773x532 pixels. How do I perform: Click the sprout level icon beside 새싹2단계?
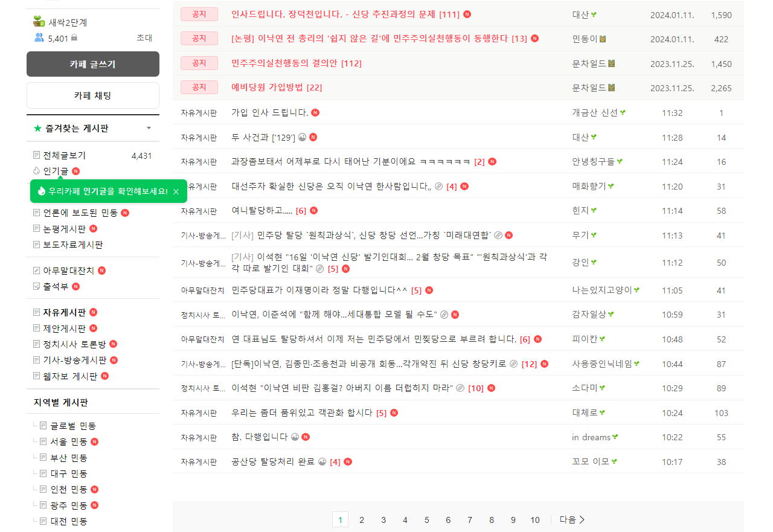tap(40, 22)
